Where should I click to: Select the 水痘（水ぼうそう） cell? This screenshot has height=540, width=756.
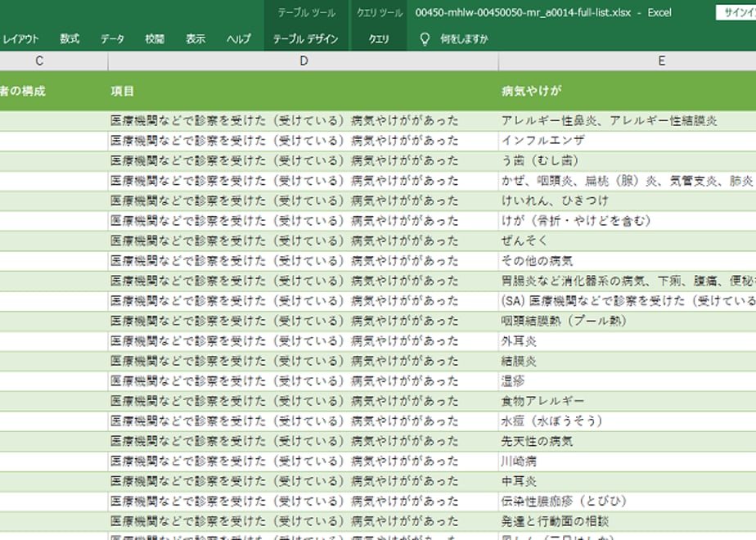pos(628,421)
